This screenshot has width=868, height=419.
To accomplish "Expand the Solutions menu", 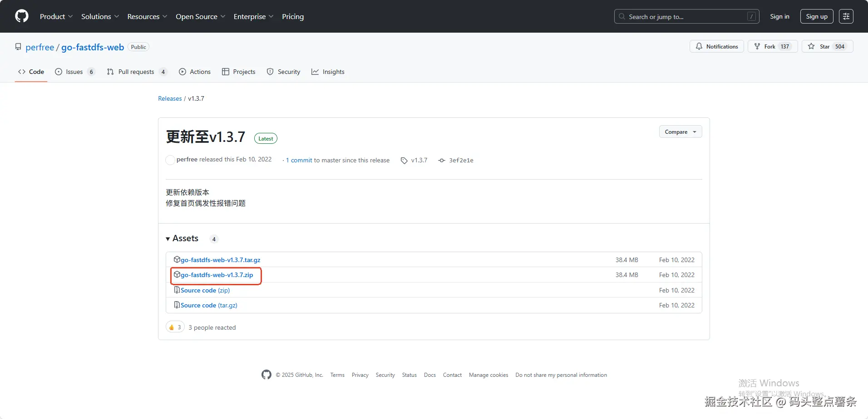I will [100, 16].
